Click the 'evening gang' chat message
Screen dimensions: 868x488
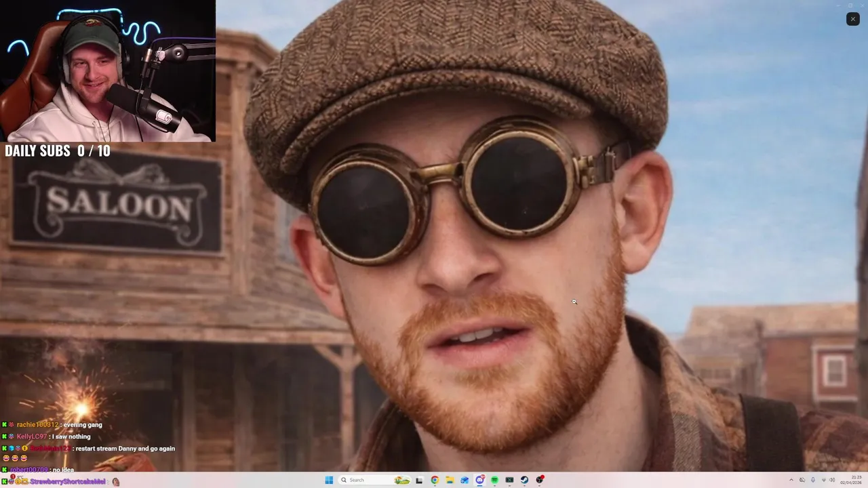click(x=83, y=425)
